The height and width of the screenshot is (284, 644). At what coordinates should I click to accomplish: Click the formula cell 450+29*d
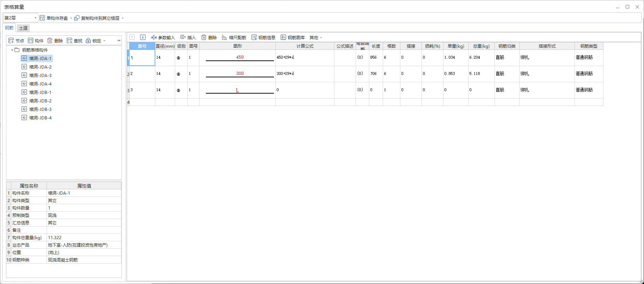click(305, 58)
